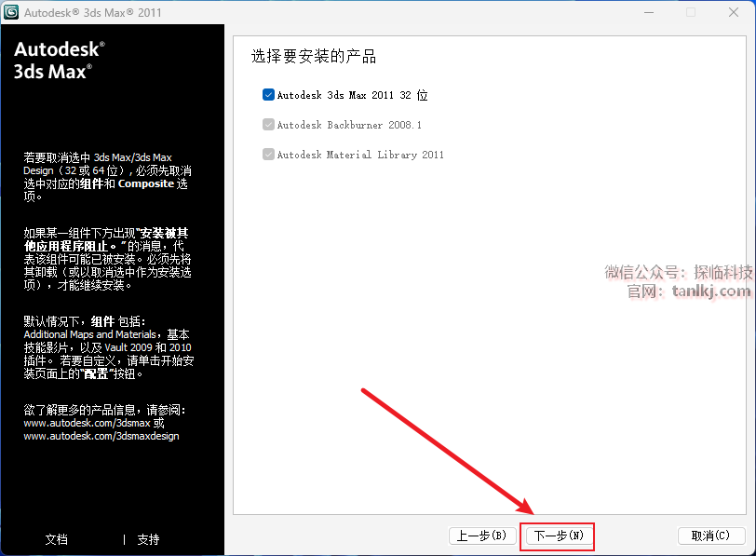Click the maximize button in title bar
Screen dimensions: 756x556
pos(691,12)
